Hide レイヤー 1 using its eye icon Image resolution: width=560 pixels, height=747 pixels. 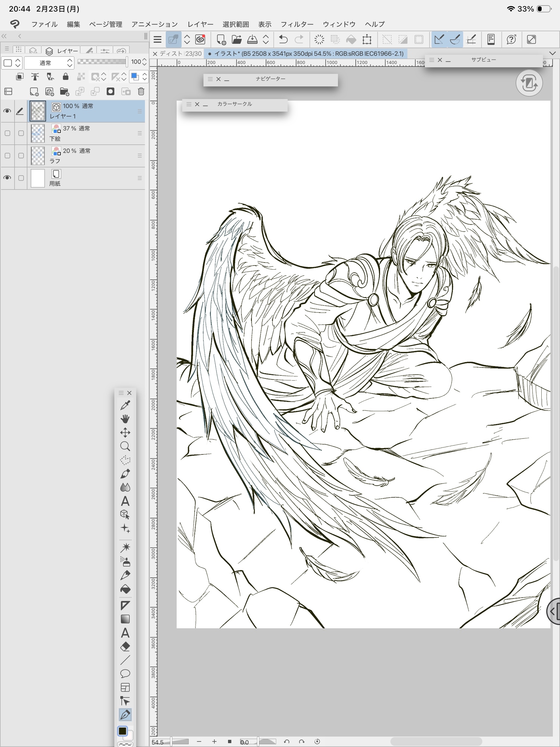(7, 111)
